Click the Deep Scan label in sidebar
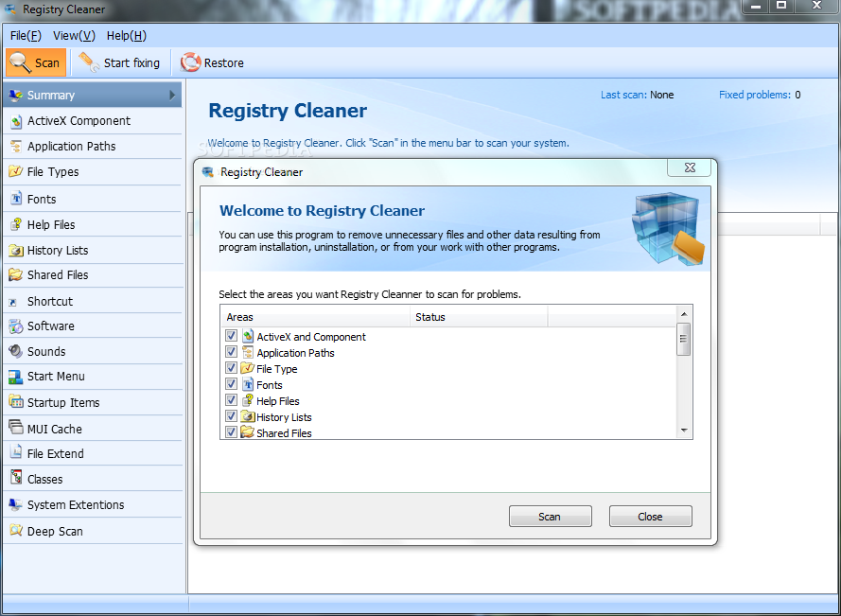841x616 pixels. [55, 531]
